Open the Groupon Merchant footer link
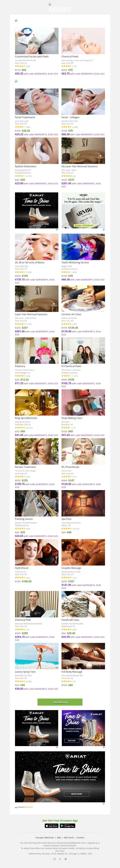Screen dimensions: 120x868 coord(45,837)
